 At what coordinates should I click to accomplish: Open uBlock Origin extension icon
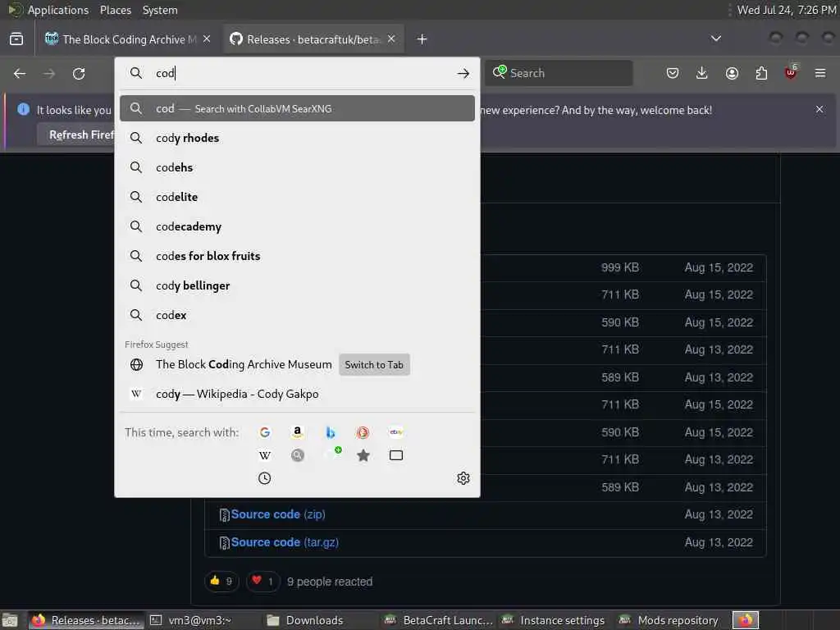(791, 72)
